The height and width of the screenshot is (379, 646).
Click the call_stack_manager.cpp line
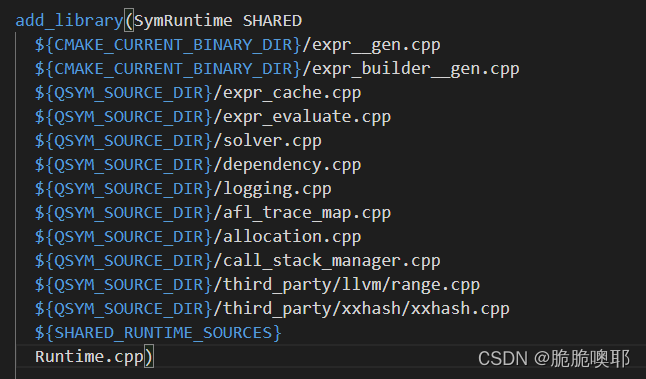coord(238,260)
